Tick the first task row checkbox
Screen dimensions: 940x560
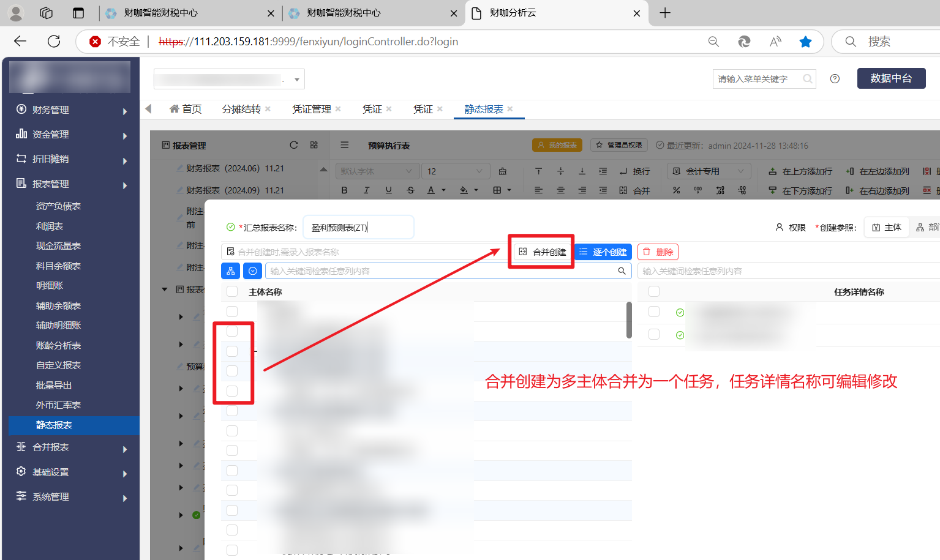[654, 312]
